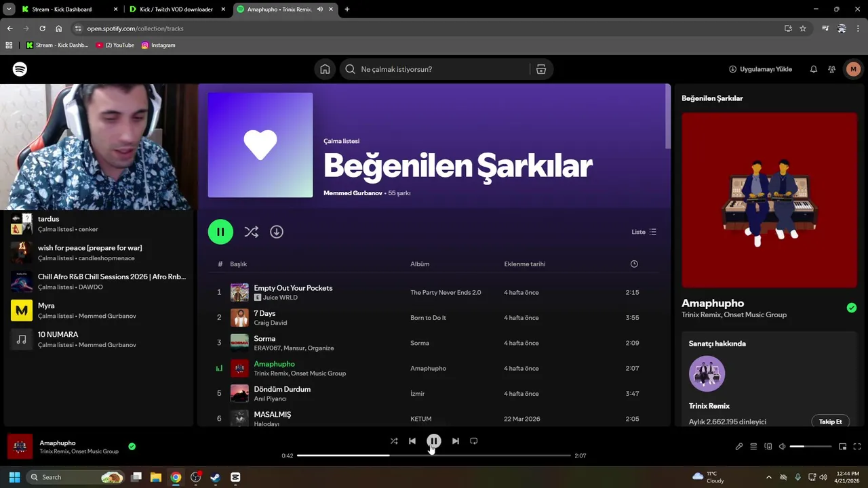The width and height of the screenshot is (868, 488).
Task: Sort by duration clock icon column
Action: coord(634,264)
